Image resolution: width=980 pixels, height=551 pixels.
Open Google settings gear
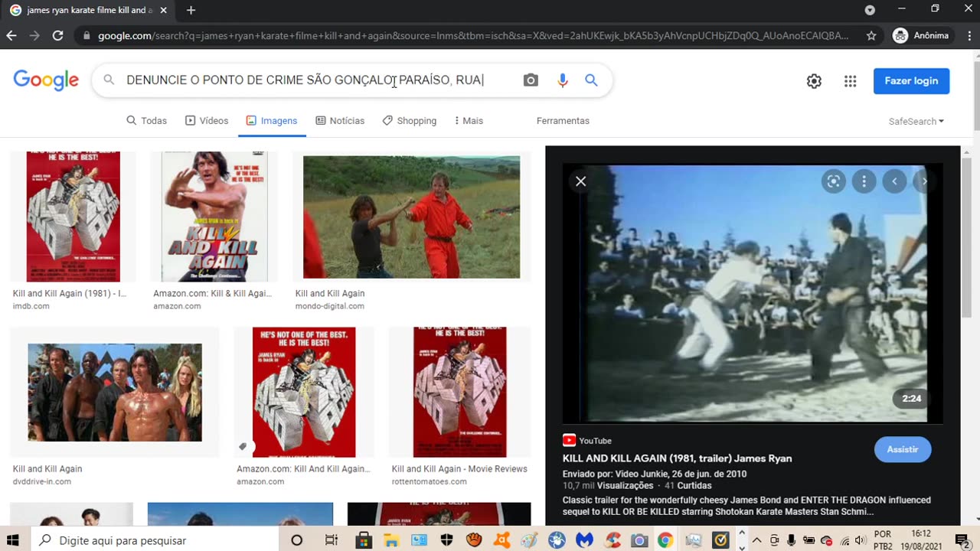814,81
